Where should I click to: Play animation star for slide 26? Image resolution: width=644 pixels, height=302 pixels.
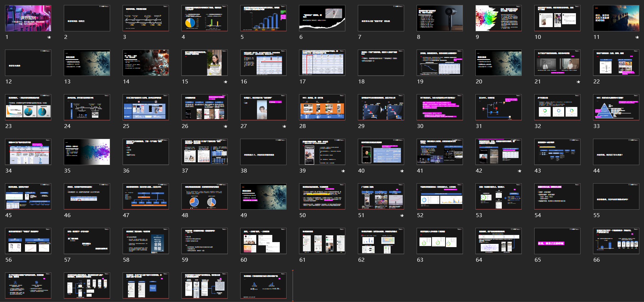226,127
